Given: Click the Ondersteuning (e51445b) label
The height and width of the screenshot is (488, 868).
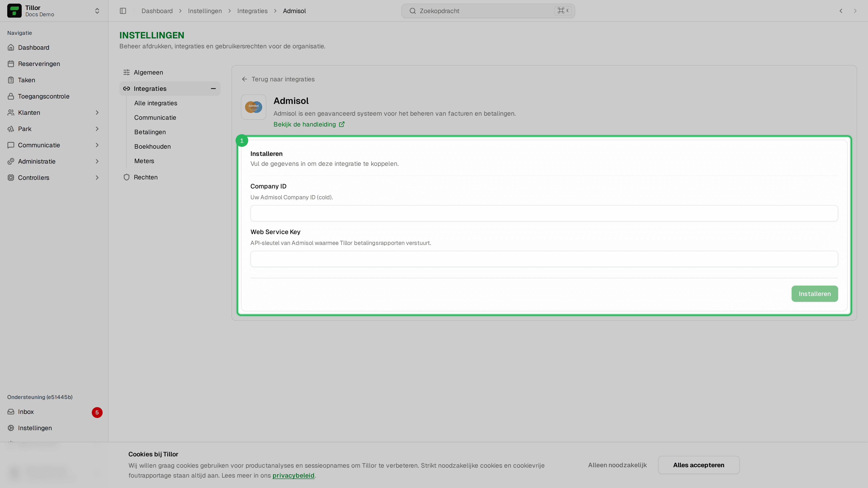Looking at the screenshot, I should [40, 397].
